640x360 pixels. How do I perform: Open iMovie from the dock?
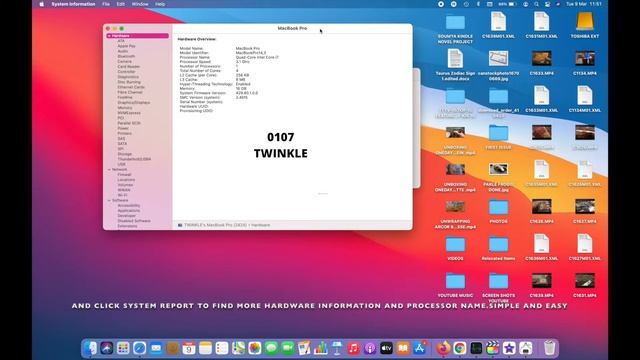click(x=509, y=348)
